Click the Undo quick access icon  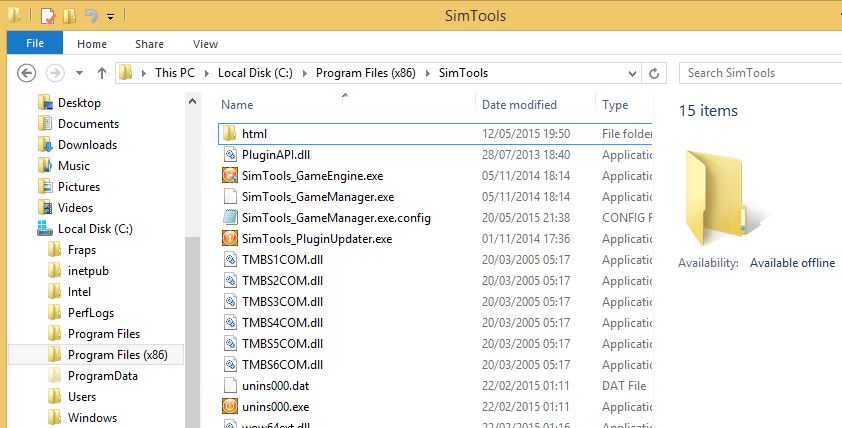(x=91, y=16)
